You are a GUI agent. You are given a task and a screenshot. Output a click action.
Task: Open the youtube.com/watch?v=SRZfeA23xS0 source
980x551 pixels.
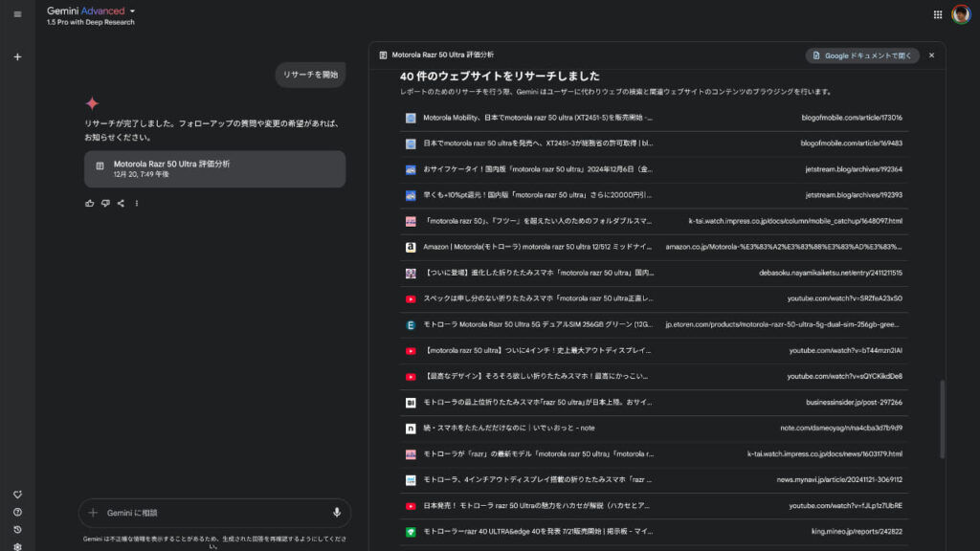tap(654, 298)
